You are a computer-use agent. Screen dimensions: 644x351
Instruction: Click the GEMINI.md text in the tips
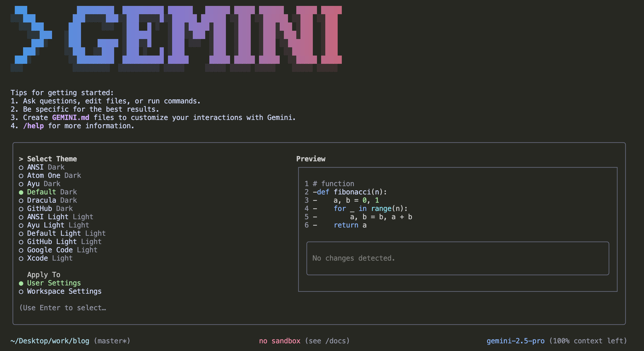71,118
